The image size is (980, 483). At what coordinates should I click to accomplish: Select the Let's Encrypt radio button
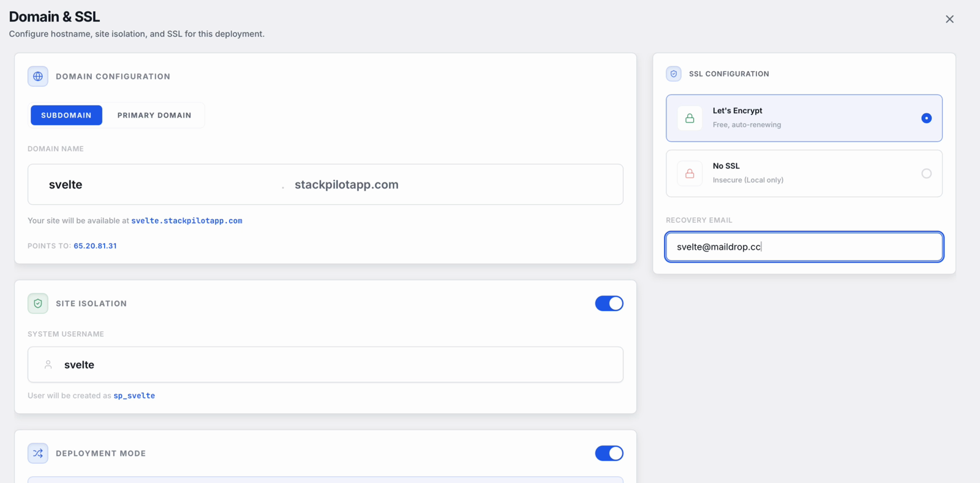click(926, 118)
